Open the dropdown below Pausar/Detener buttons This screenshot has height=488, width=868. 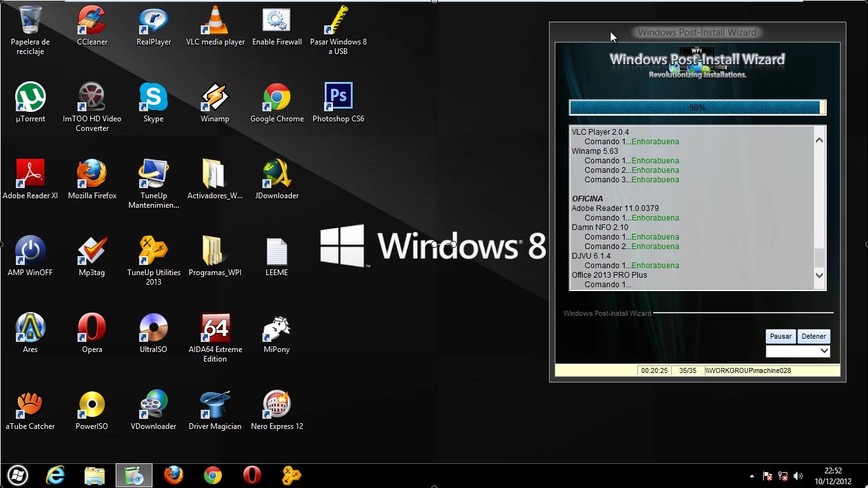click(x=798, y=351)
